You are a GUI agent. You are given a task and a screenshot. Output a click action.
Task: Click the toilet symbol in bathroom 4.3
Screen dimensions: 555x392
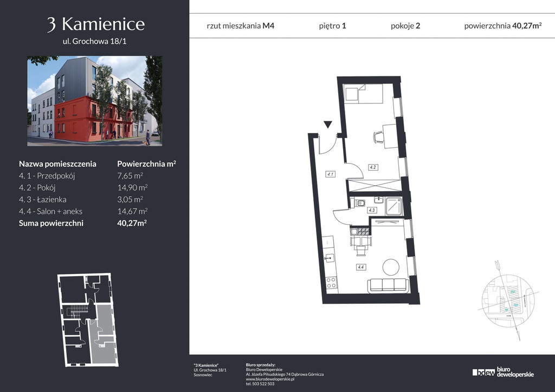point(359,204)
